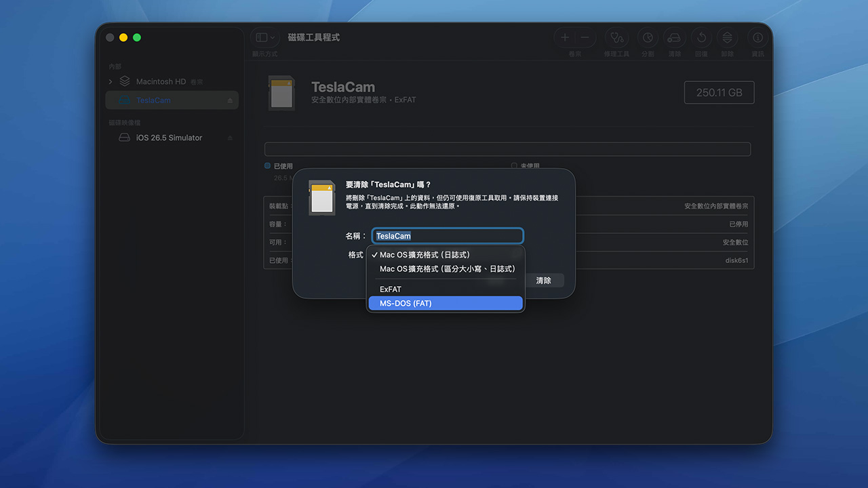The width and height of the screenshot is (868, 488).
Task: Click the Macintosh HD stacked-layers icon
Action: pyautogui.click(x=125, y=81)
